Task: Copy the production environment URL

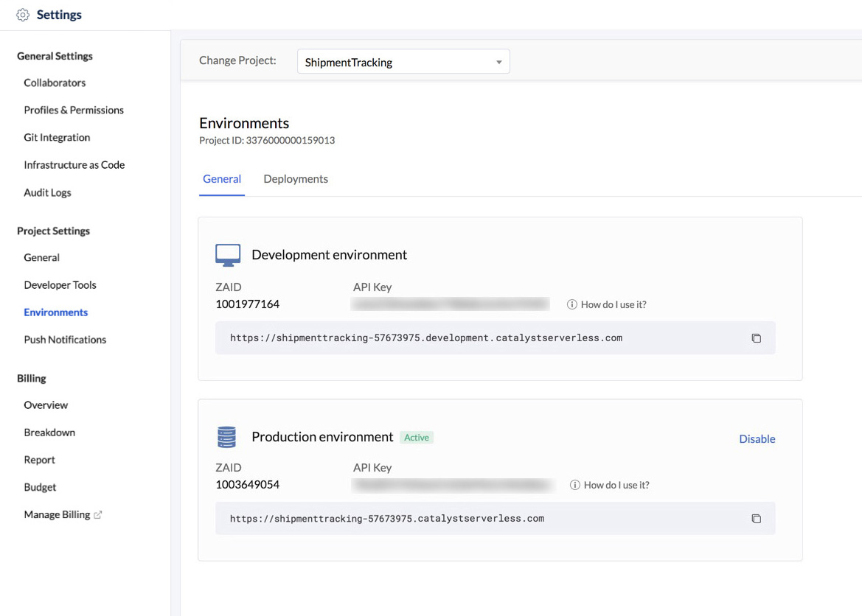Action: 756,519
